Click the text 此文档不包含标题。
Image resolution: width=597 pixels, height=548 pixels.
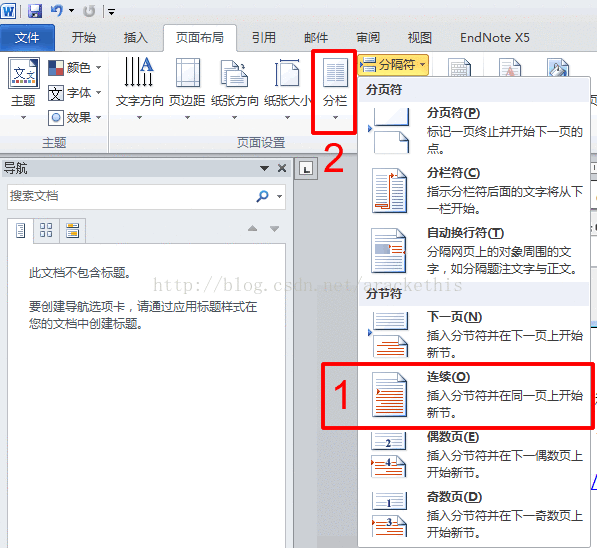80,273
